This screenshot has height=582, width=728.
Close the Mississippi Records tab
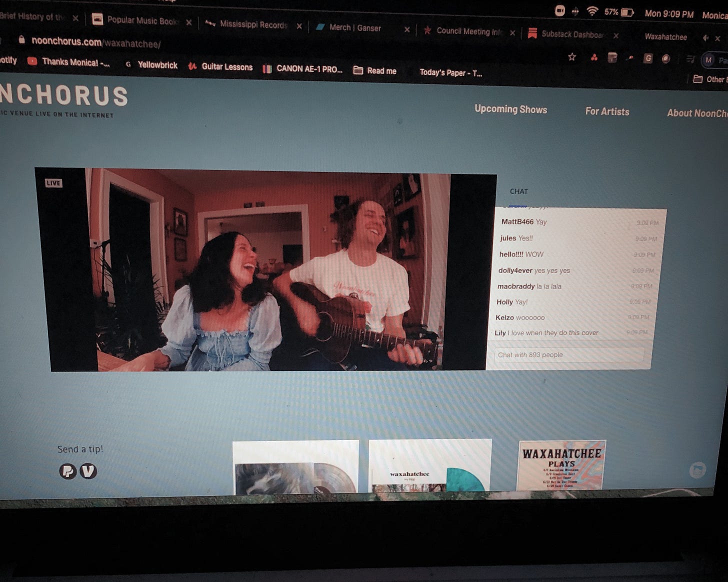point(299,26)
